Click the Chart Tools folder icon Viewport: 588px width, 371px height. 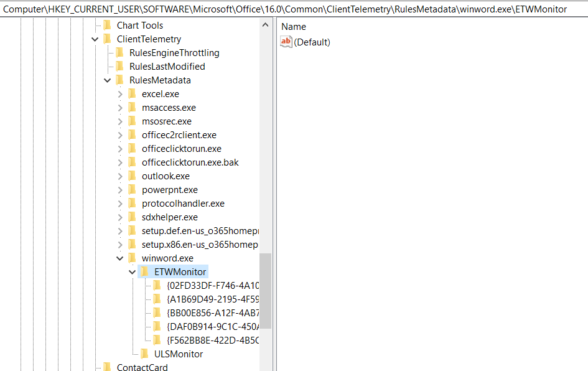click(107, 25)
